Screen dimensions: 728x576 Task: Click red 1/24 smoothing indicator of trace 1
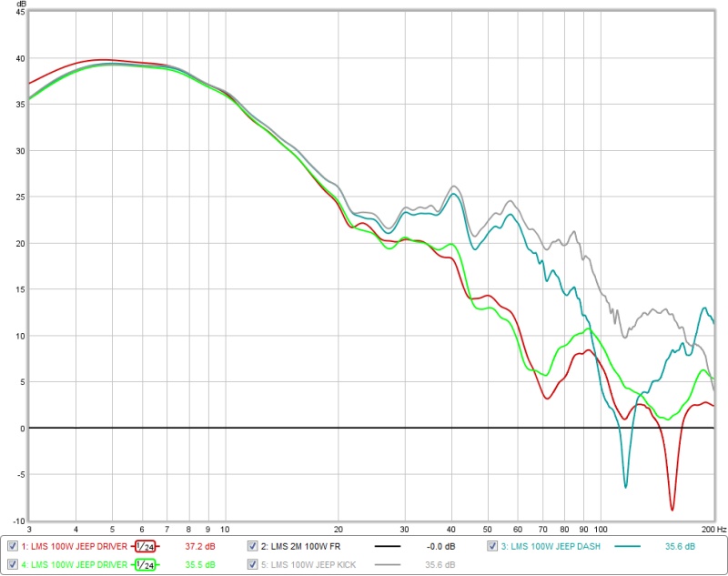click(x=146, y=546)
